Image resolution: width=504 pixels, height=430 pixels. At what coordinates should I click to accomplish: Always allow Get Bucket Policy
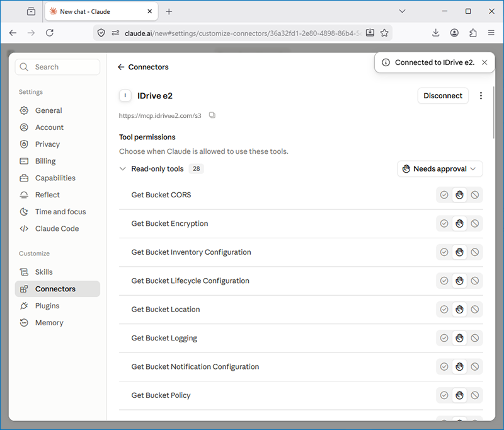(x=444, y=395)
